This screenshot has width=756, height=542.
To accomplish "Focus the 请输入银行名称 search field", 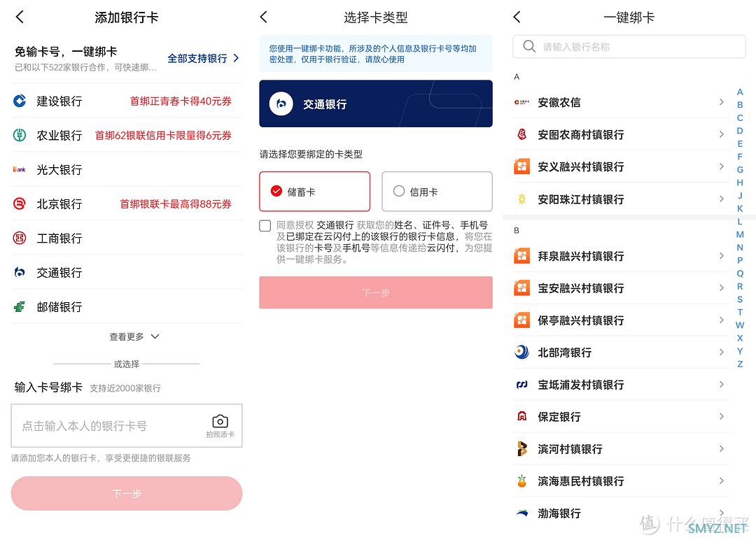I will [629, 47].
